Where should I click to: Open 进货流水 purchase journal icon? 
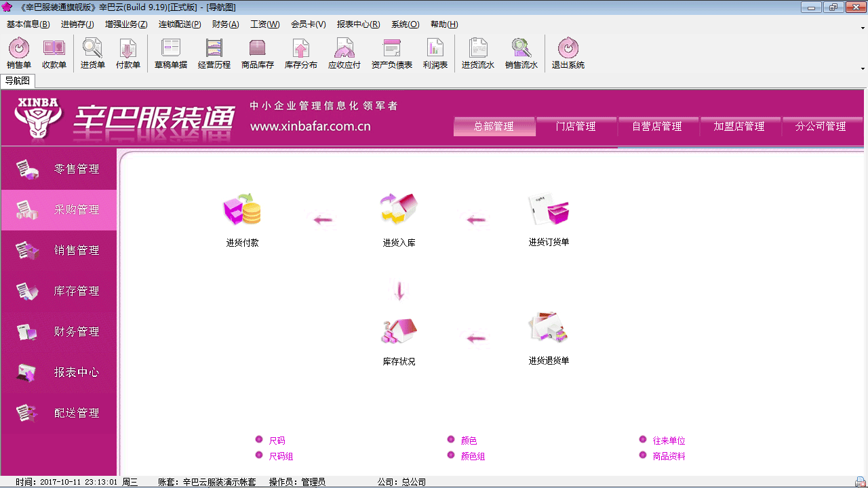pyautogui.click(x=478, y=54)
